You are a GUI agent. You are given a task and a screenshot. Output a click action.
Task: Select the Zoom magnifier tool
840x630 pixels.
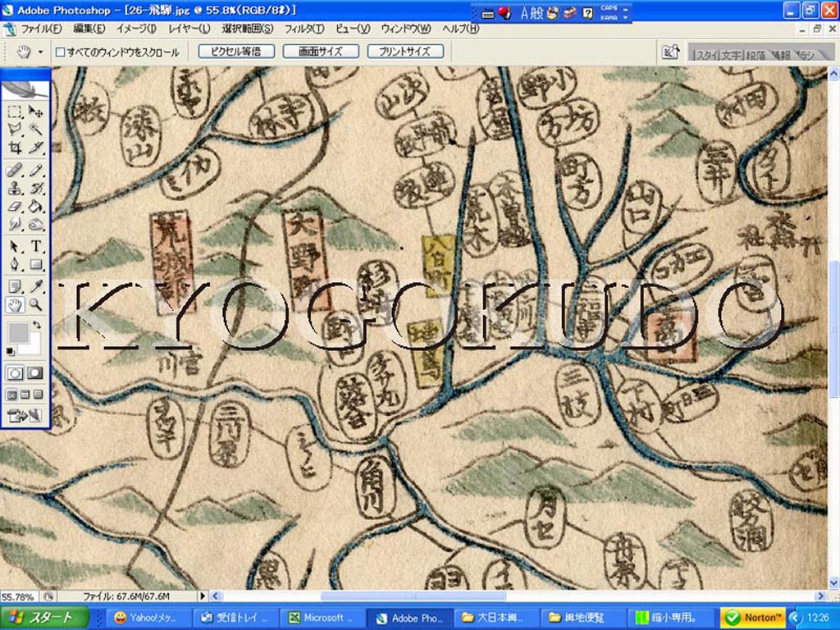tap(35, 305)
